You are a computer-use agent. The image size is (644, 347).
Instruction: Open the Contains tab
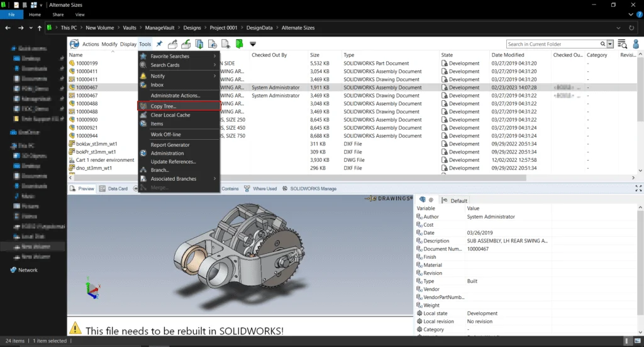click(230, 189)
